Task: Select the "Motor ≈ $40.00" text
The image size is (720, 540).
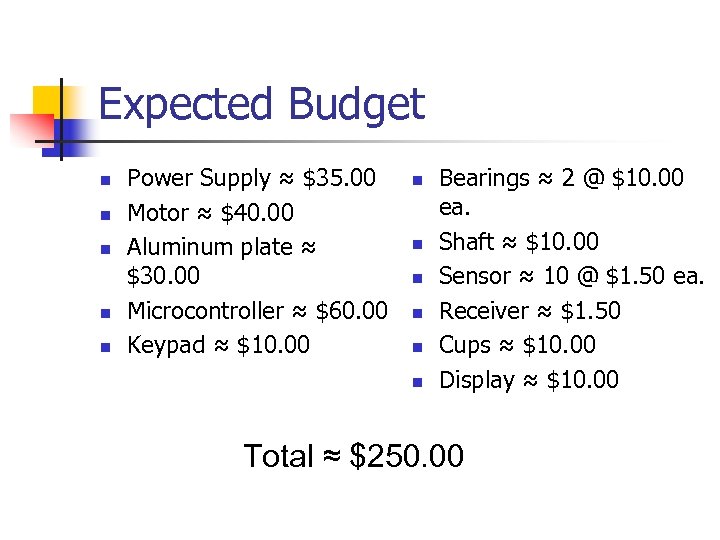Action: pyautogui.click(x=210, y=213)
